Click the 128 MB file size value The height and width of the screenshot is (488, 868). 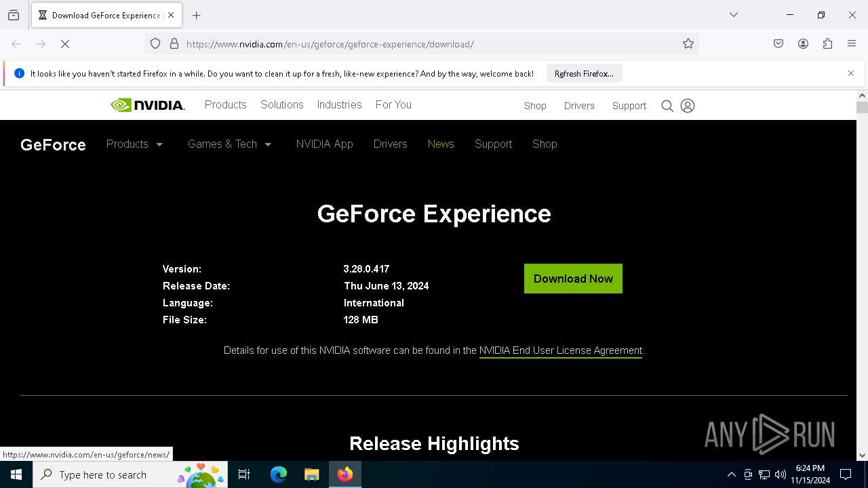[361, 320]
